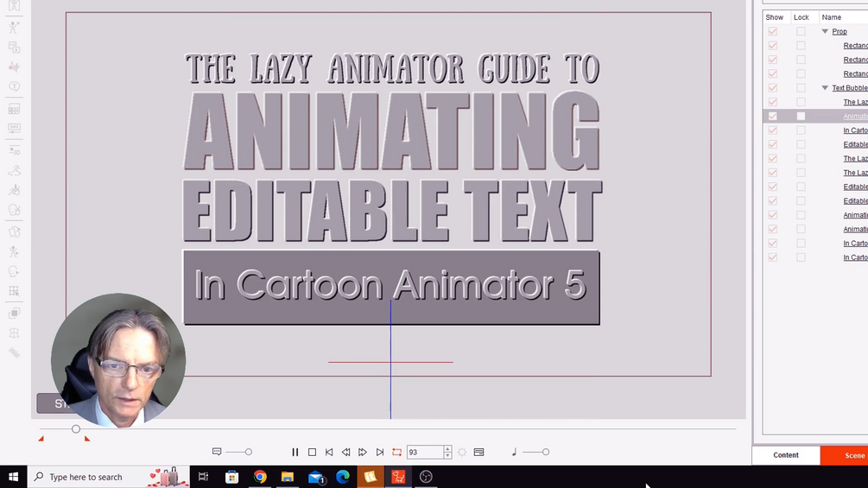Image resolution: width=868 pixels, height=488 pixels.
Task: Collapse the Prop group triangle
Action: click(825, 32)
